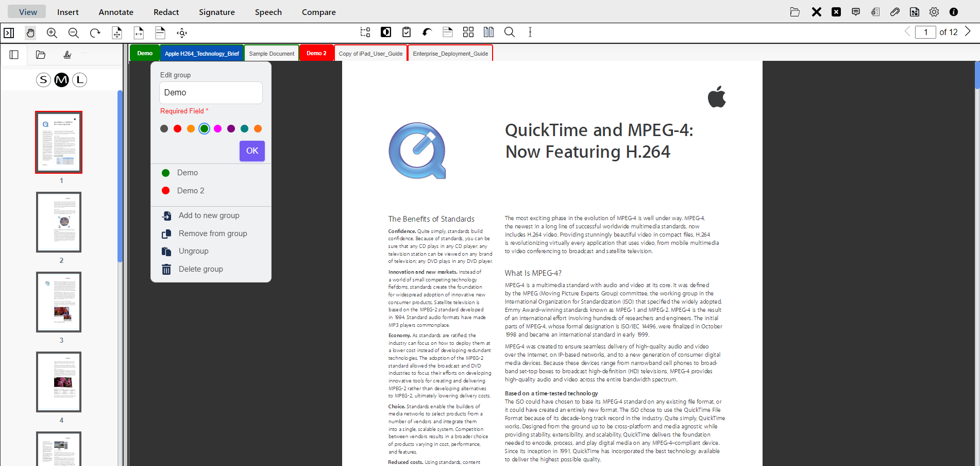Open the marquee zoom tool

(182, 33)
